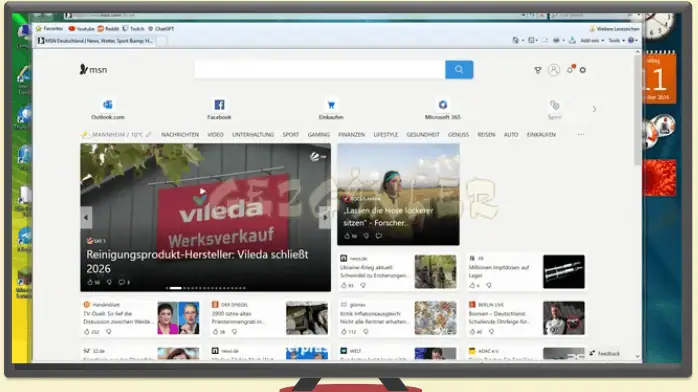Open the Microsoft 365 shortcut

click(x=442, y=109)
